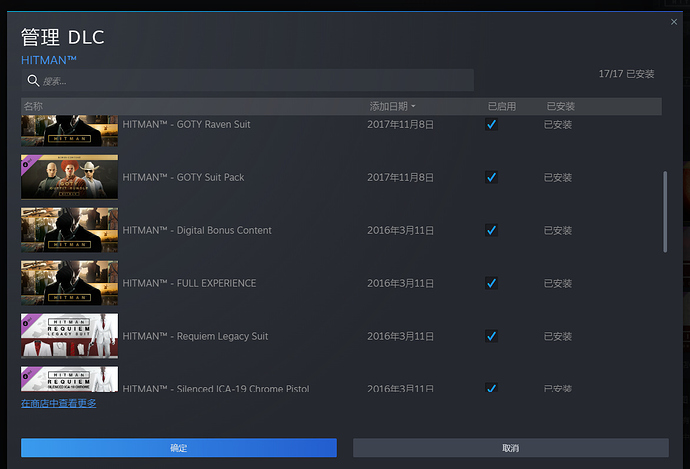Open the HITMAN™ game title link
This screenshot has width=690, height=469.
[49, 60]
